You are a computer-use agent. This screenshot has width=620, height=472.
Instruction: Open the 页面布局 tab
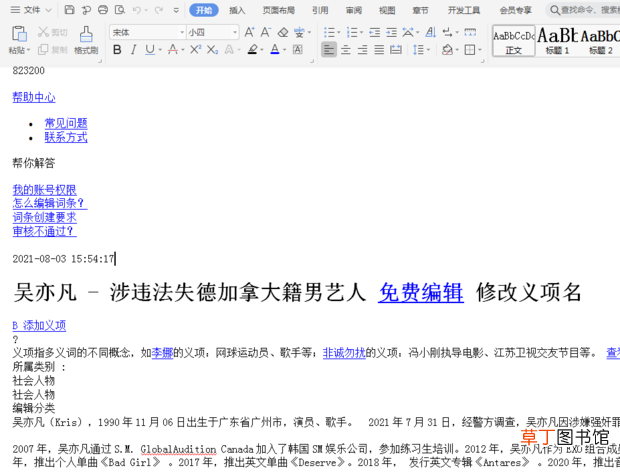point(278,10)
